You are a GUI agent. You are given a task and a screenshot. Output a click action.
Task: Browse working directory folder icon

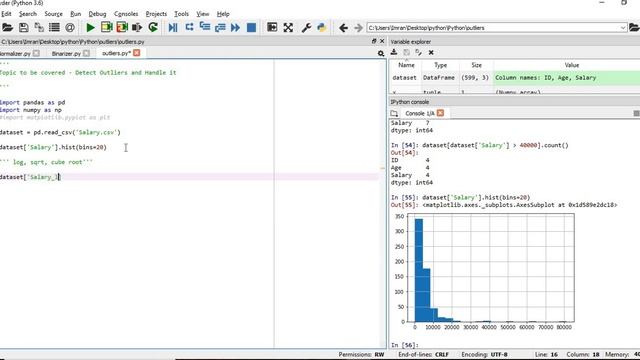[634, 28]
